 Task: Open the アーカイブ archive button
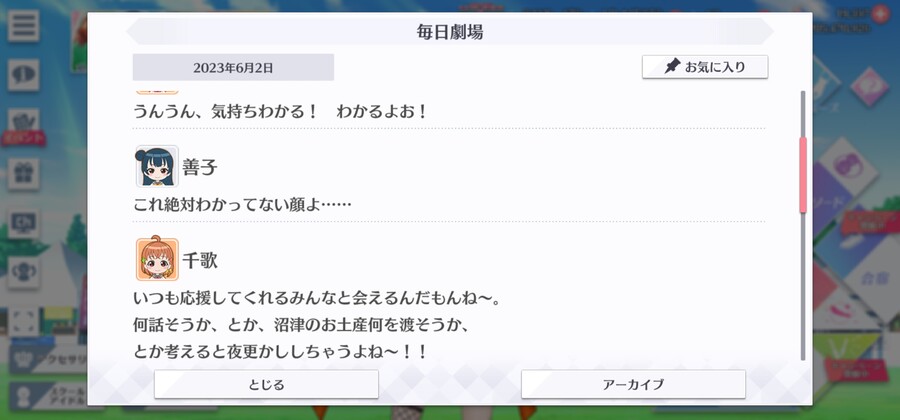[633, 384]
